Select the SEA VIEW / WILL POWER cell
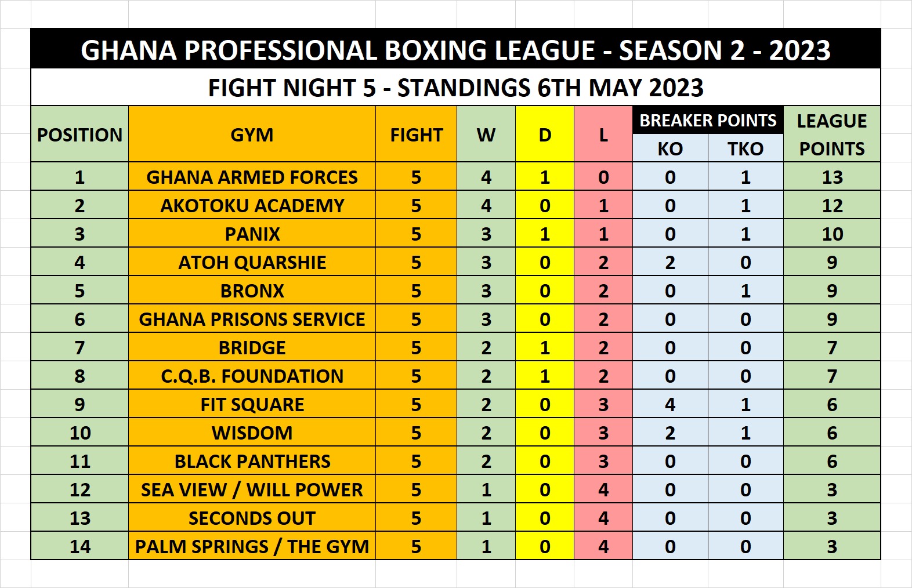Viewport: 912px width, 588px height. 252,489
